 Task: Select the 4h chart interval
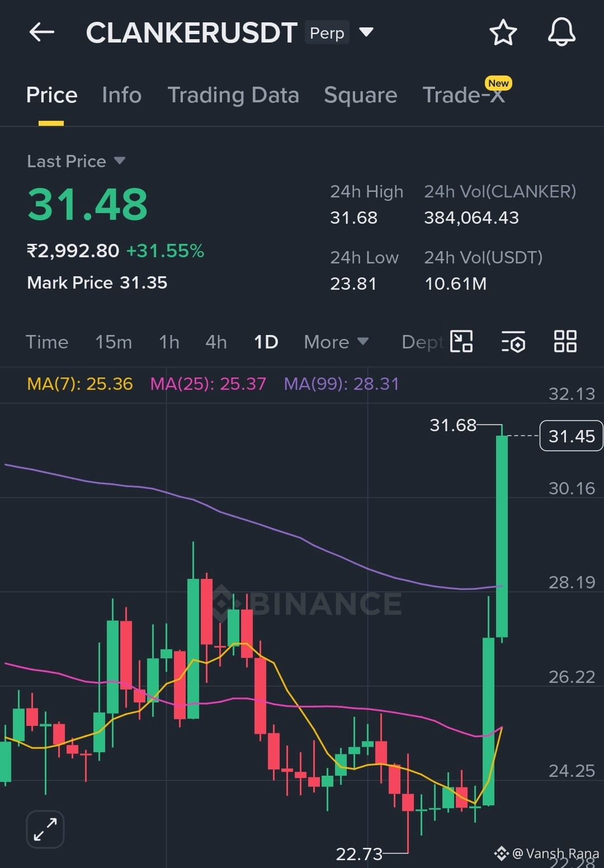coord(216,342)
